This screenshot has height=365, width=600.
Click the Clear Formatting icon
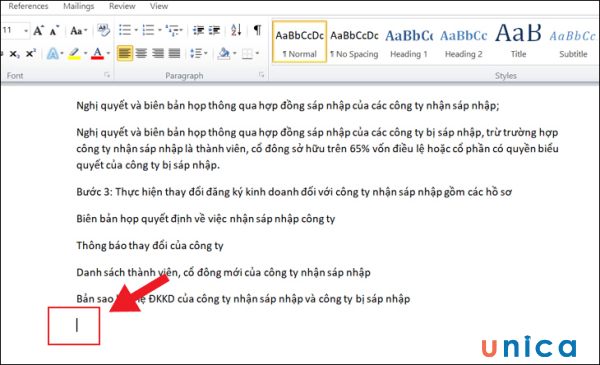coord(103,30)
